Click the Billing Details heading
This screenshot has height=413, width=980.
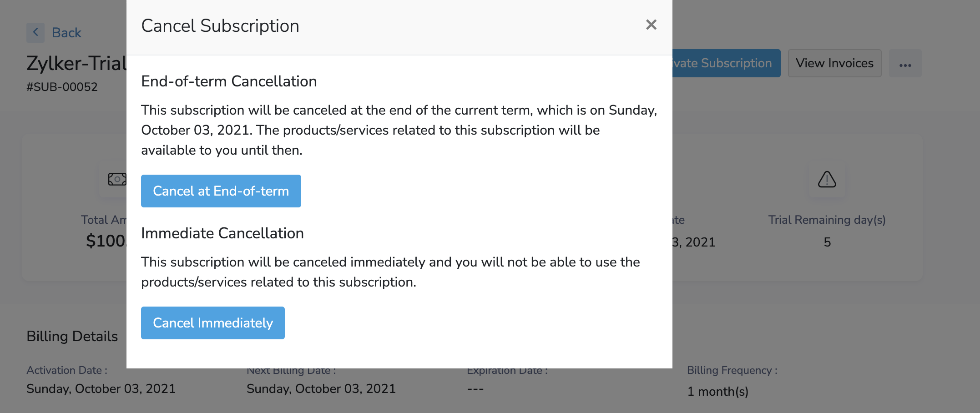(x=72, y=336)
